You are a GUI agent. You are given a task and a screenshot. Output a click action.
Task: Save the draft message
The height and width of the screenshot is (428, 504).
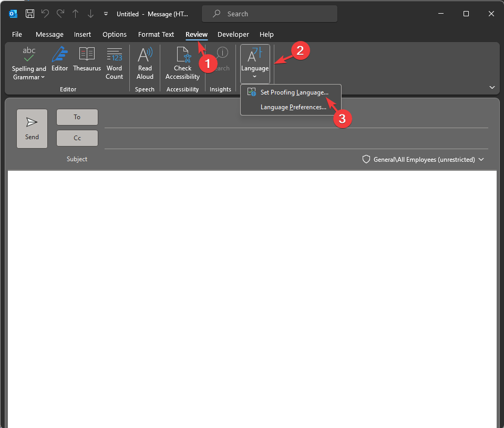coord(29,14)
